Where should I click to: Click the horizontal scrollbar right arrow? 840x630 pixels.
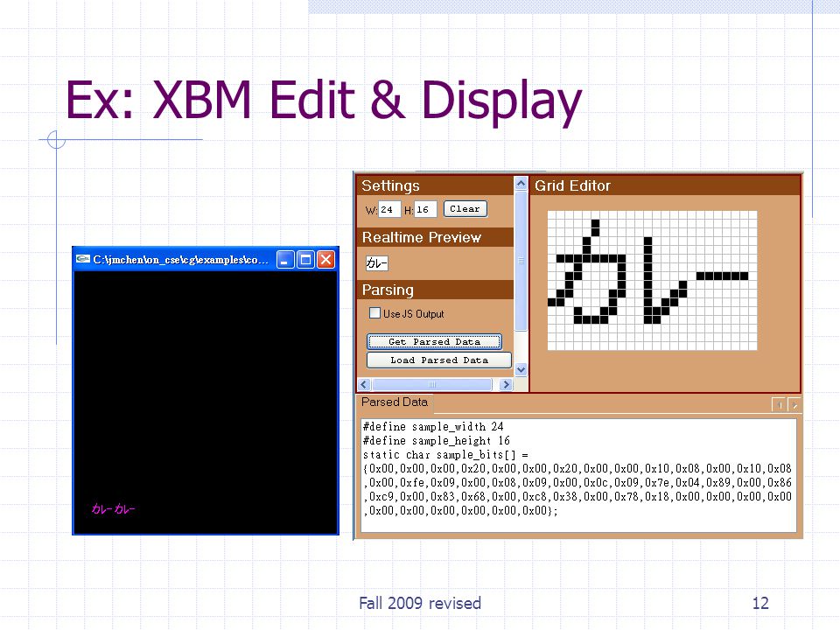(506, 384)
